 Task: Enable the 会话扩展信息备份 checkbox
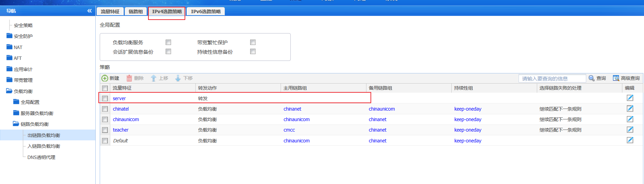click(x=168, y=51)
